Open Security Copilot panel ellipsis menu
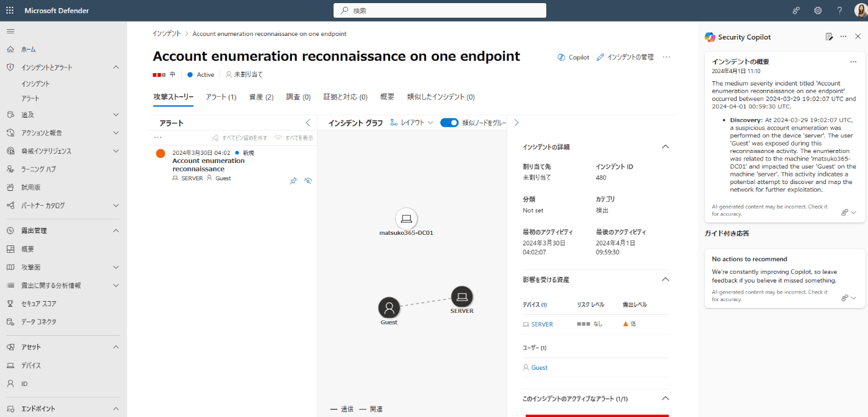This screenshot has width=868, height=417. coord(843,37)
